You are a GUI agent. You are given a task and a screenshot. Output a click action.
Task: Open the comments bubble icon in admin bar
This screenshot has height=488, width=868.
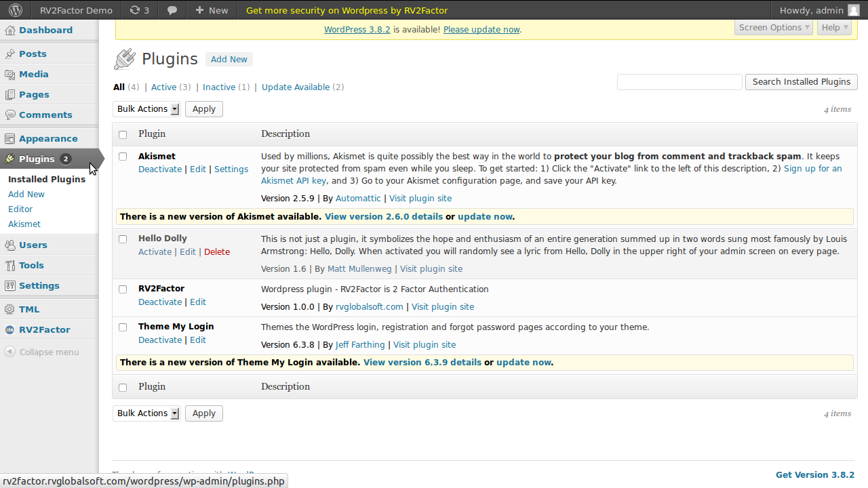pos(172,11)
